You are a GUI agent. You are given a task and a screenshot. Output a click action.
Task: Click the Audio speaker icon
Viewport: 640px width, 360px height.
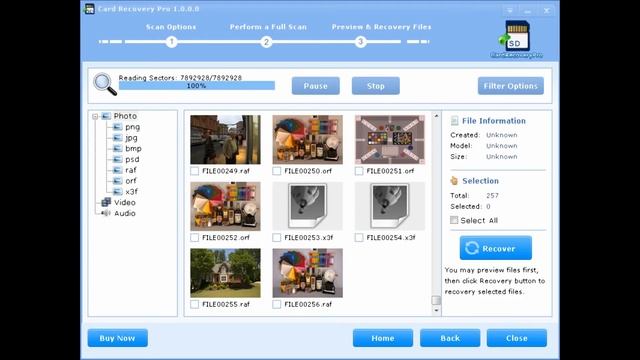tap(106, 213)
